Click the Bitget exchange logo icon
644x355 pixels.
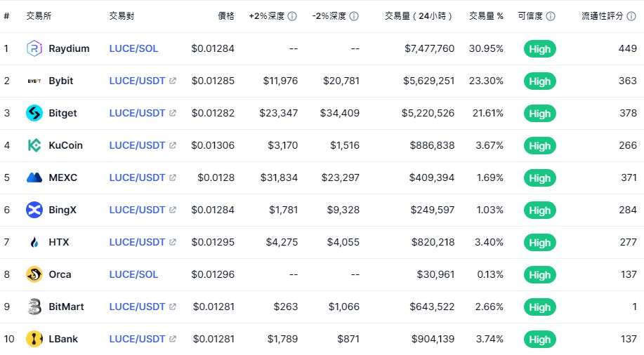coord(34,113)
